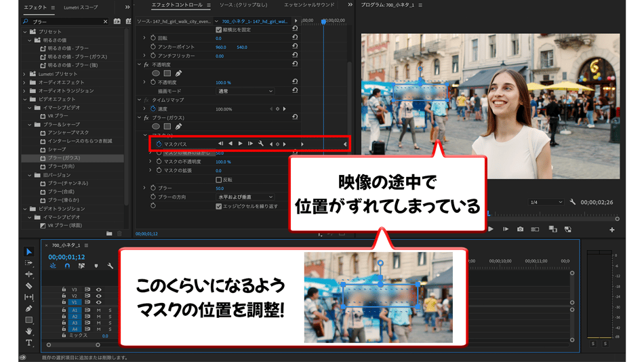Screen dimensions: 644x362
Task: Select the Pen tool in toolbar
Action: pos(29,308)
